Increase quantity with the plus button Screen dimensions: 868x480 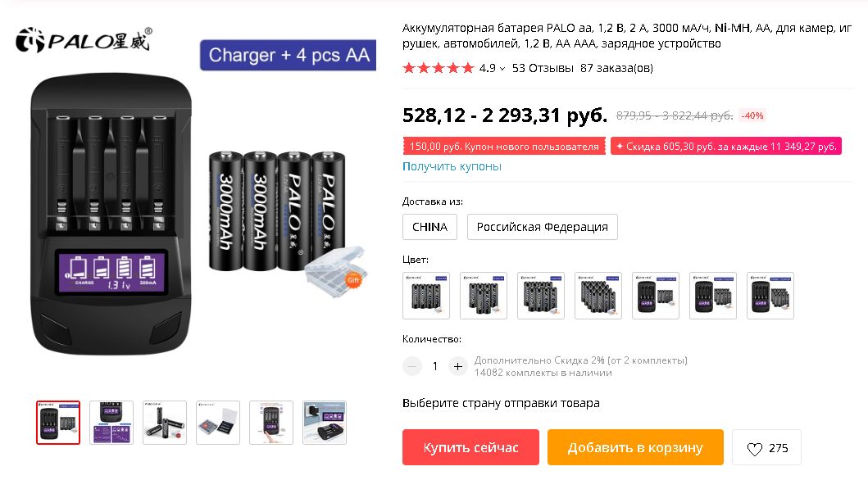[x=458, y=366]
